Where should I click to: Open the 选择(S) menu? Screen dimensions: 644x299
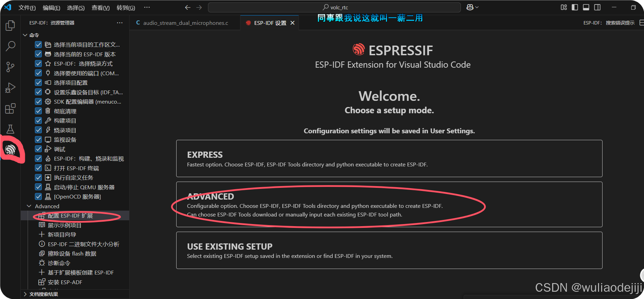(x=76, y=8)
